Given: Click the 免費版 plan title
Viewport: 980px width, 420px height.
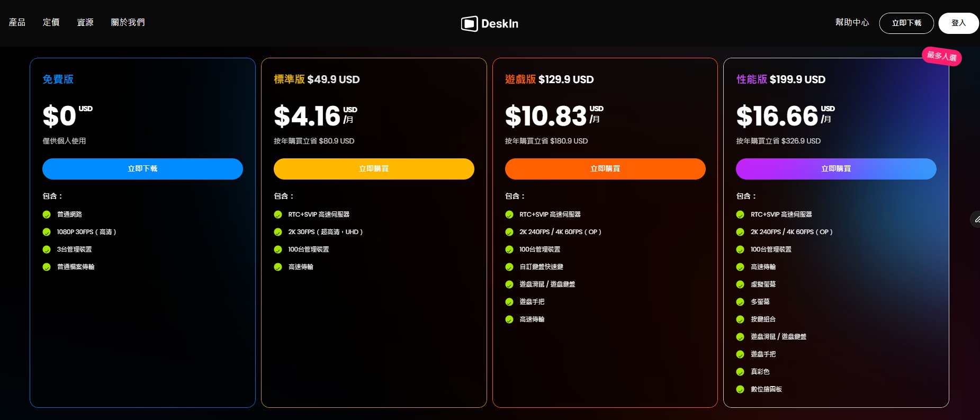Looking at the screenshot, I should tap(58, 79).
